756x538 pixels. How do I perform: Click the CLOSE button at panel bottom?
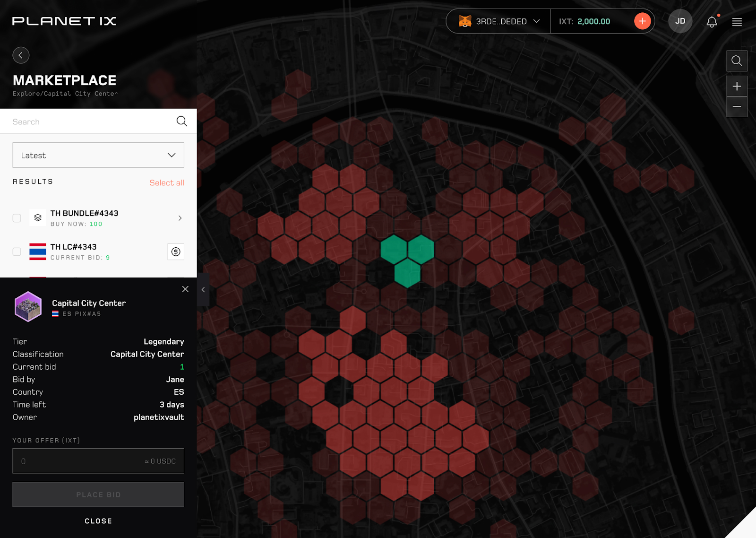[98, 521]
